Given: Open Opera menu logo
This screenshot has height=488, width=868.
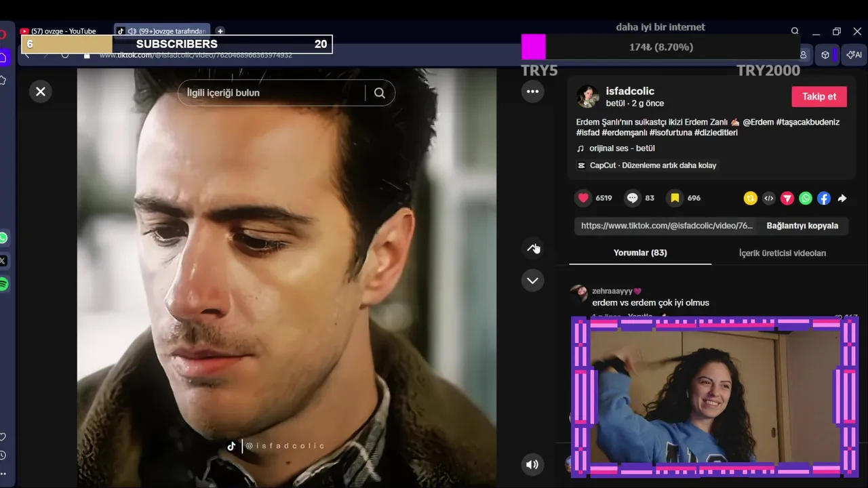Looking at the screenshot, I should tap(3, 35).
